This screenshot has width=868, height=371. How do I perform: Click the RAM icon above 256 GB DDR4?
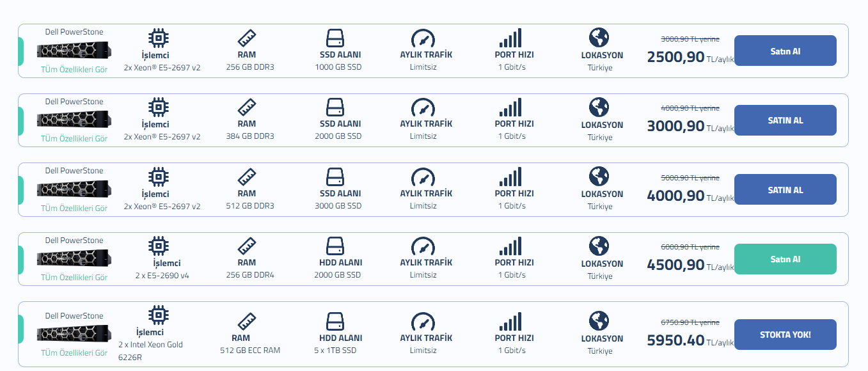246,246
